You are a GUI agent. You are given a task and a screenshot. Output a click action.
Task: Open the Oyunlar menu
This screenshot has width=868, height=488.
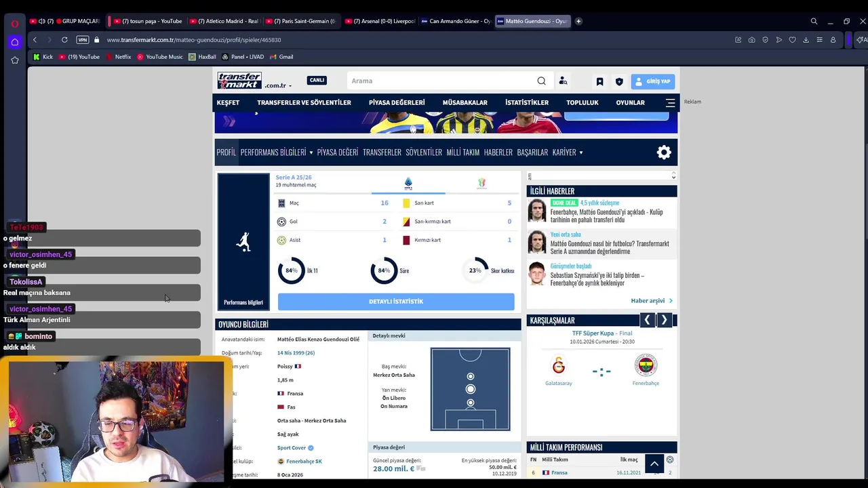tap(630, 102)
